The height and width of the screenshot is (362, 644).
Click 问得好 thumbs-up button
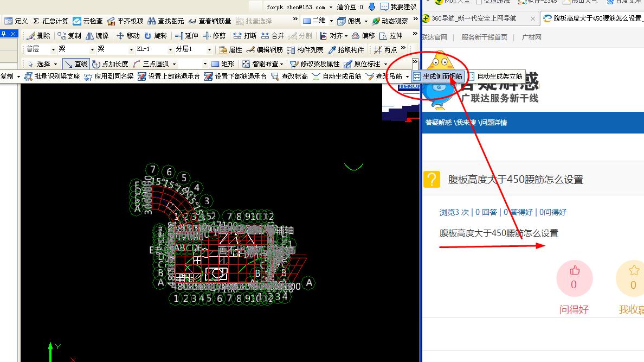click(x=574, y=278)
